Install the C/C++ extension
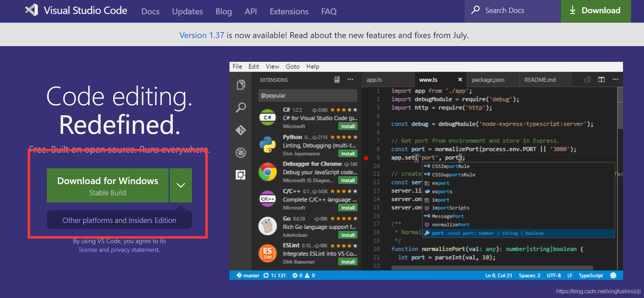The image size is (644, 298). pyautogui.click(x=348, y=208)
